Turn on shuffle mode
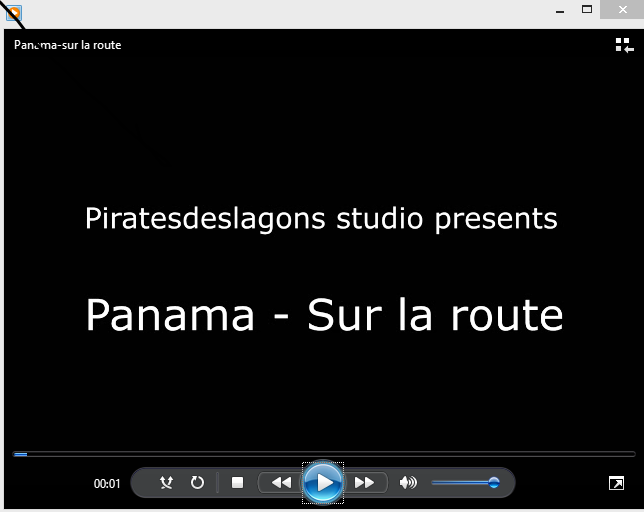This screenshot has width=644, height=512. pyautogui.click(x=167, y=483)
